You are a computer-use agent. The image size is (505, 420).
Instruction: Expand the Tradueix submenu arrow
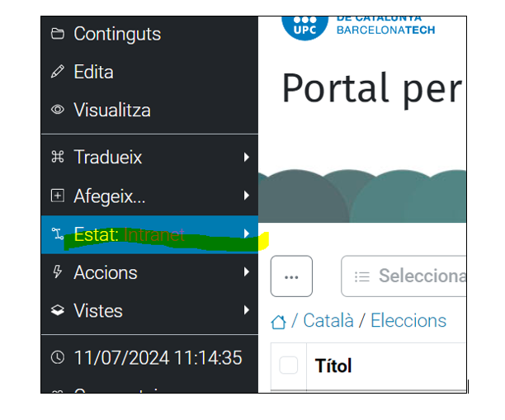247,157
